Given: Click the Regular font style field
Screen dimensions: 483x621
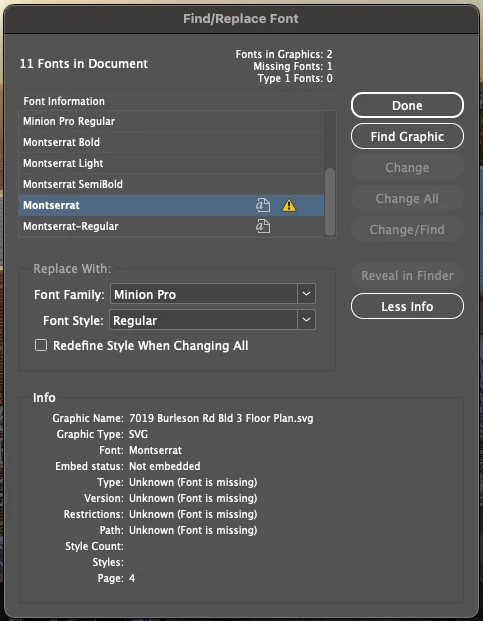Looking at the screenshot, I should pos(203,320).
